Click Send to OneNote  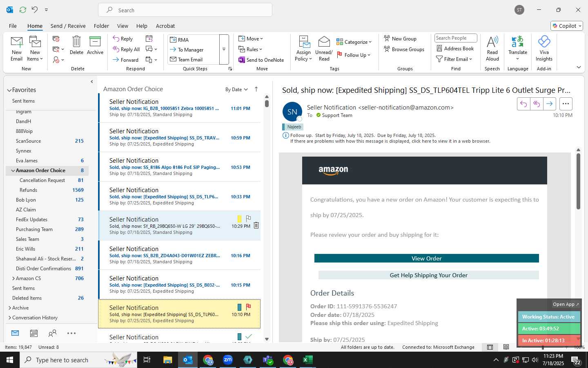(x=261, y=60)
